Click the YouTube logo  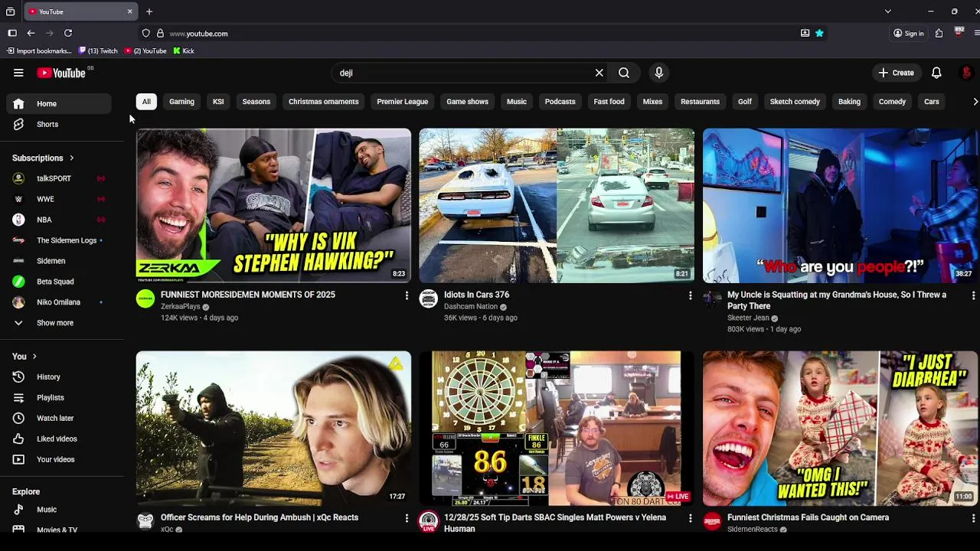[61, 73]
